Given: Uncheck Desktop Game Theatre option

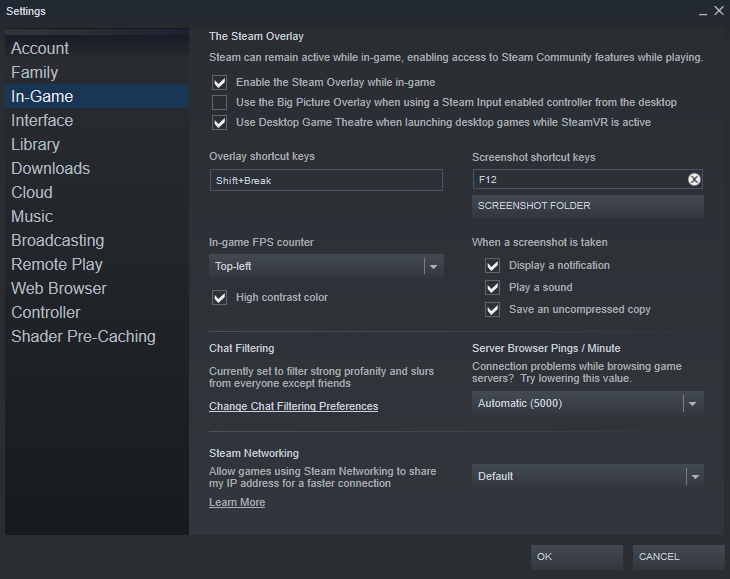Looking at the screenshot, I should [220, 122].
